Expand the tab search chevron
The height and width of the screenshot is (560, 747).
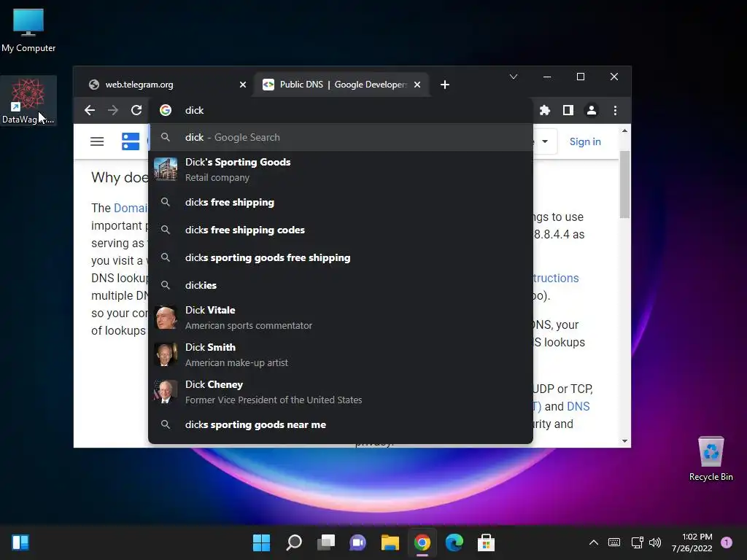click(514, 77)
